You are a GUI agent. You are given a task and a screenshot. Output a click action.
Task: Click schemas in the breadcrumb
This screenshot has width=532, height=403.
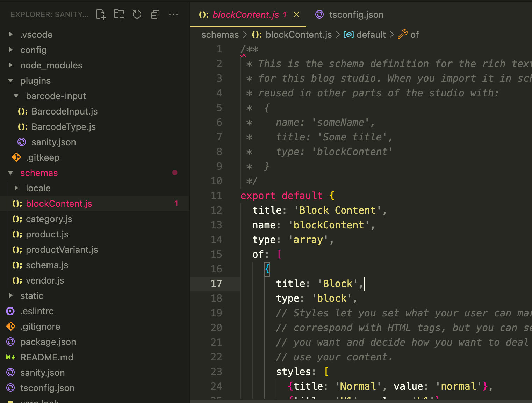tap(220, 35)
